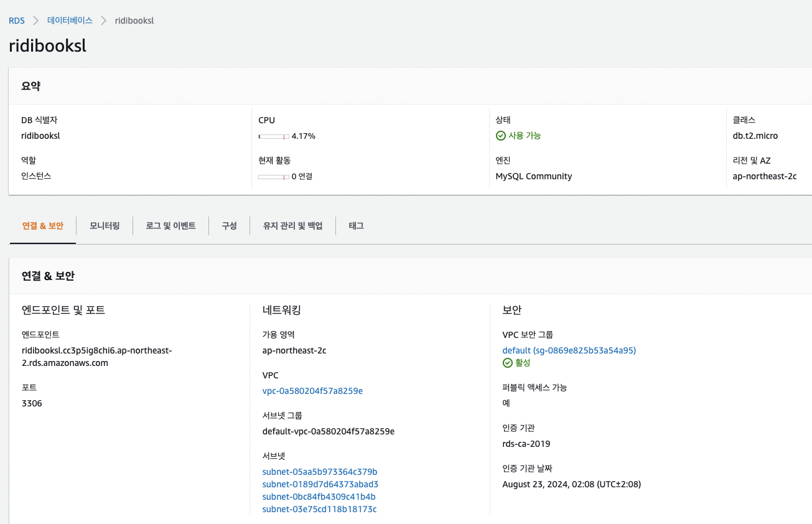Open subnet-0189d7d64373abad3 link
812x524 pixels.
[x=320, y=484]
